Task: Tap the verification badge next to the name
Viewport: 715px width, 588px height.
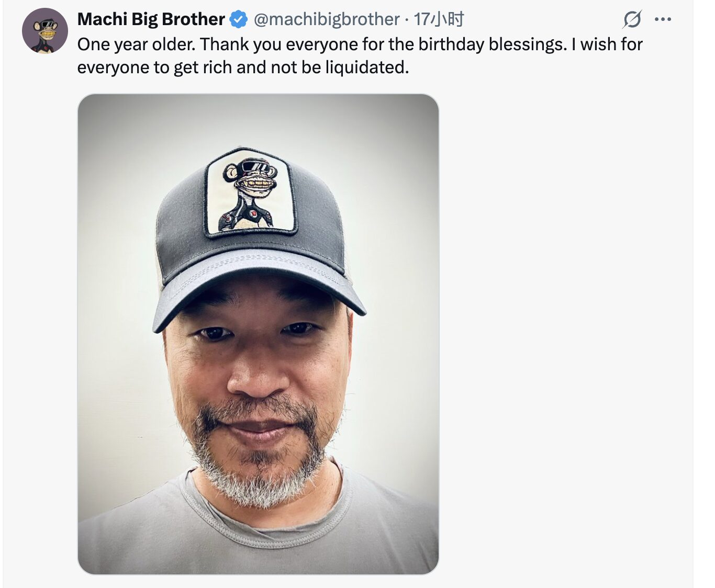Action: point(237,20)
